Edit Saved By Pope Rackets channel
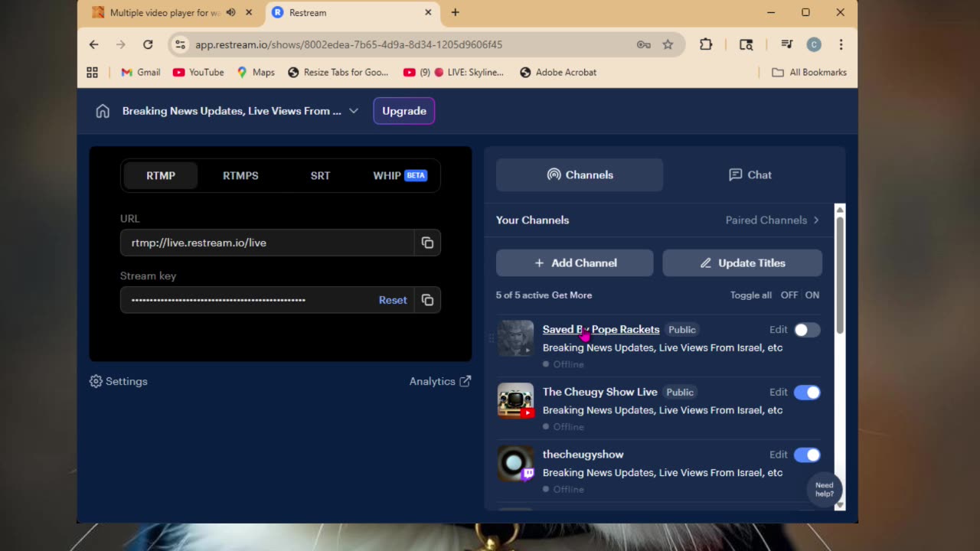The height and width of the screenshot is (551, 980). 778,330
